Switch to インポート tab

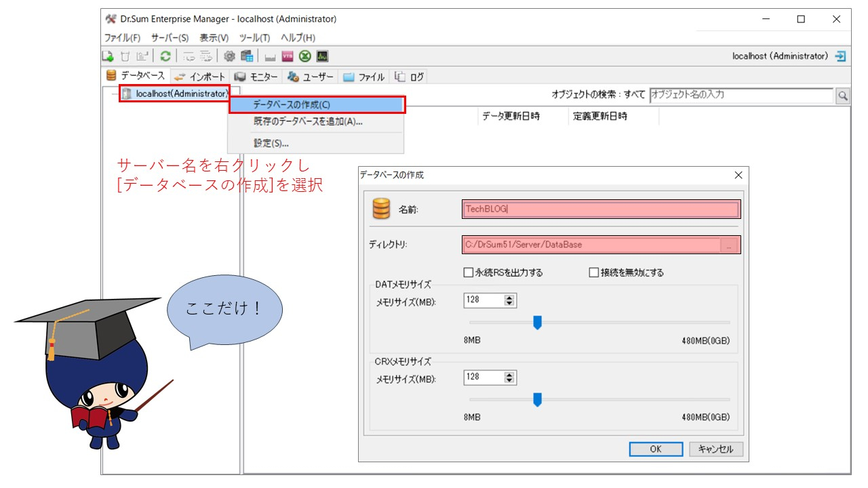click(200, 77)
